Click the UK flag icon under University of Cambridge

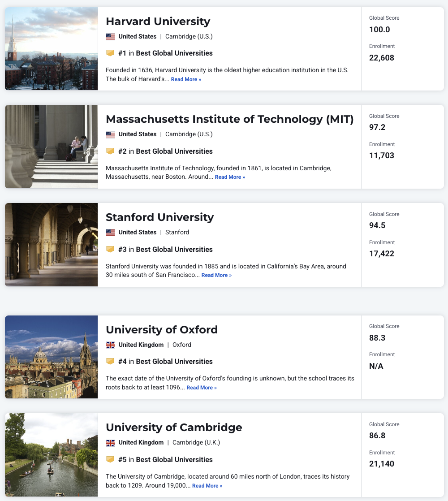click(x=110, y=443)
